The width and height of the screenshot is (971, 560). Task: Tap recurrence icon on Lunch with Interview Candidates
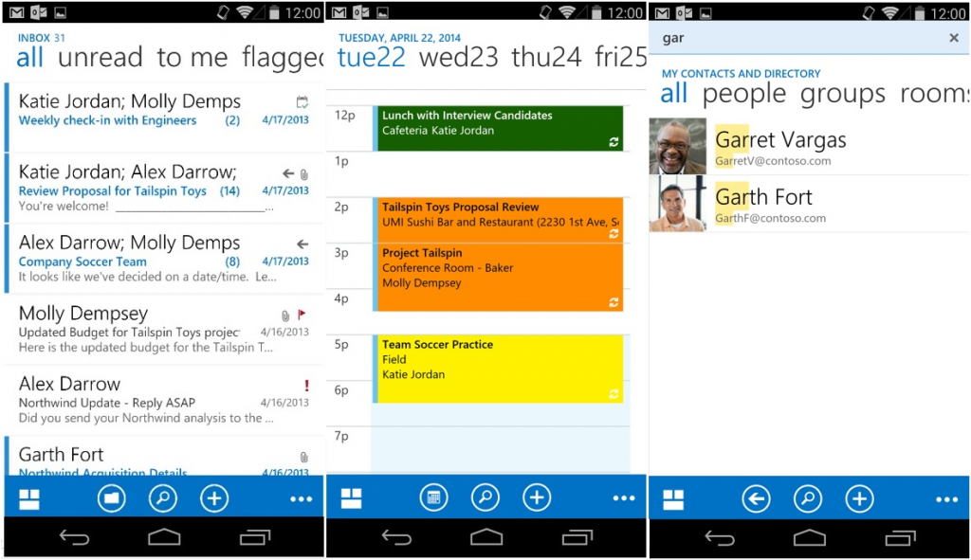tap(614, 142)
